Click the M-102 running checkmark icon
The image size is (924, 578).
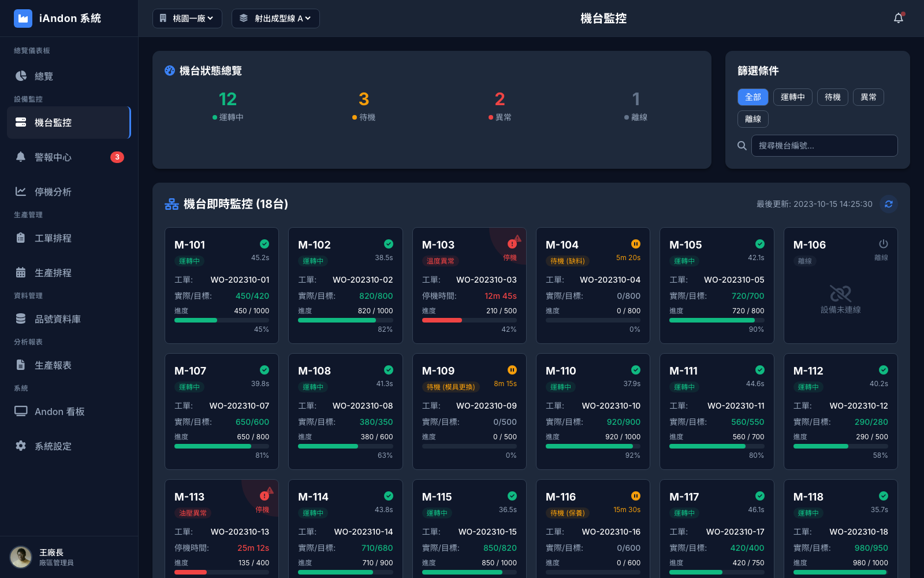tap(389, 244)
